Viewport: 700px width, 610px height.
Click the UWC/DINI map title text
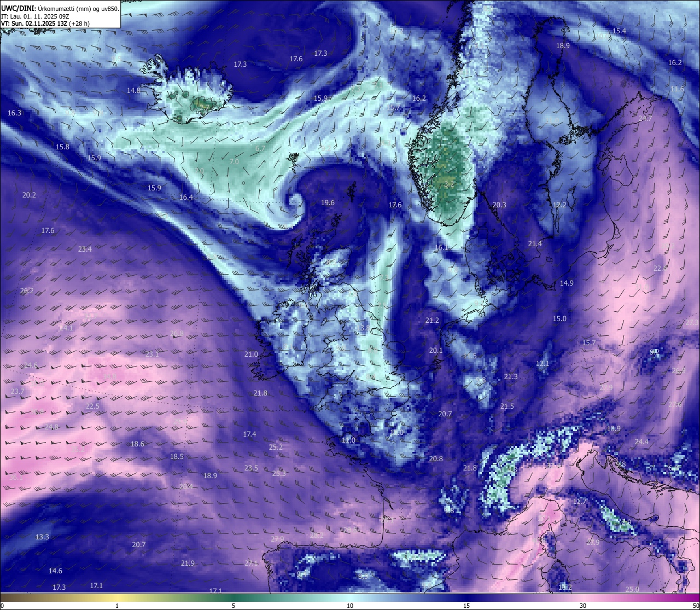tap(60, 8)
